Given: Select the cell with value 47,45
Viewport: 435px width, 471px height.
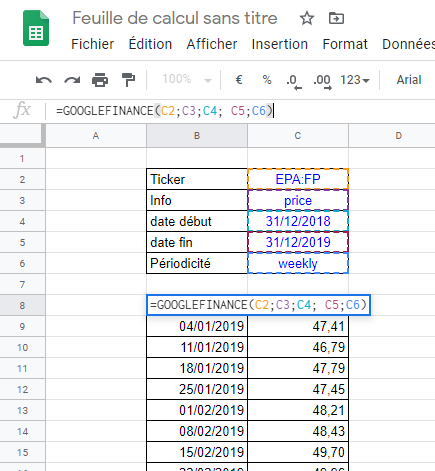Looking at the screenshot, I should coord(298,389).
